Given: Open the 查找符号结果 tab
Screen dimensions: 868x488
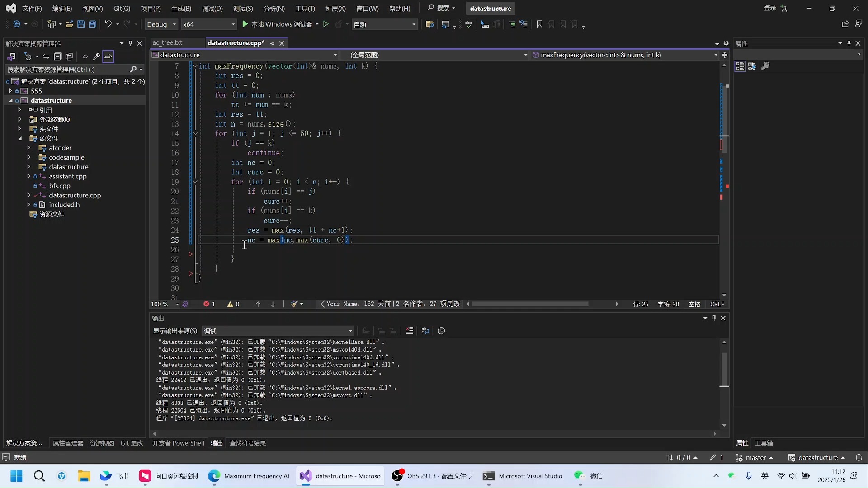Looking at the screenshot, I should [247, 443].
